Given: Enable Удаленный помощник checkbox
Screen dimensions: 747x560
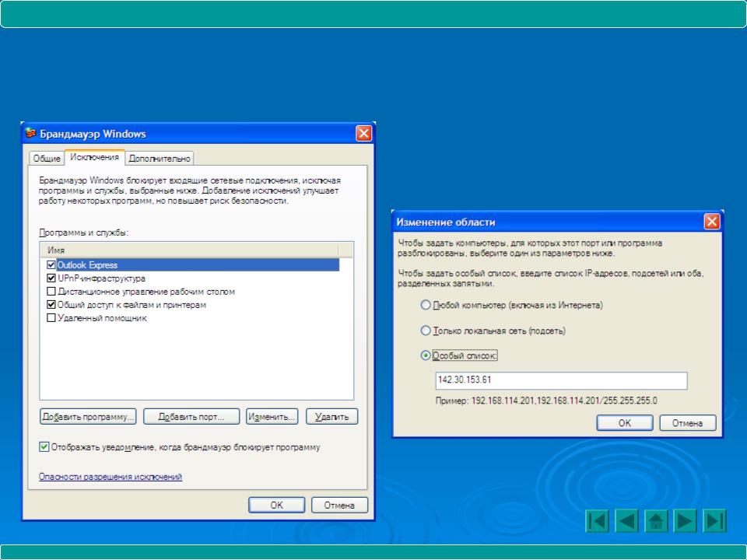Looking at the screenshot, I should 51,317.
